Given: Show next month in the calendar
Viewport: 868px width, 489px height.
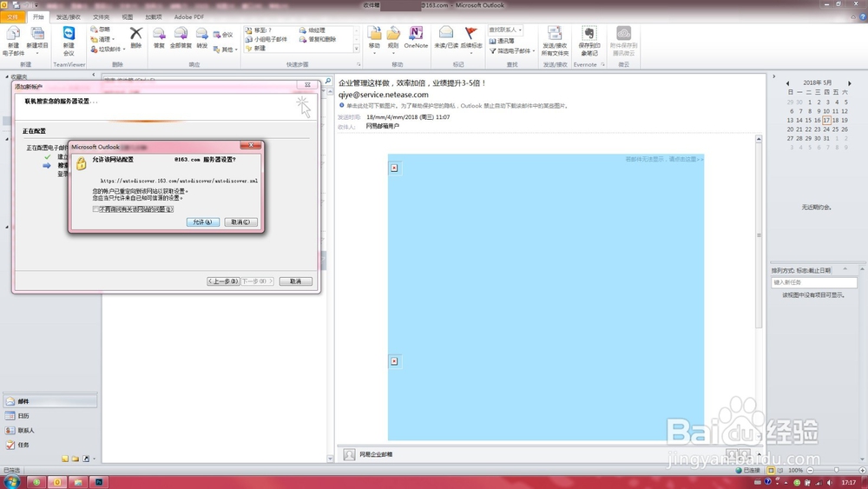Looking at the screenshot, I should pos(850,83).
